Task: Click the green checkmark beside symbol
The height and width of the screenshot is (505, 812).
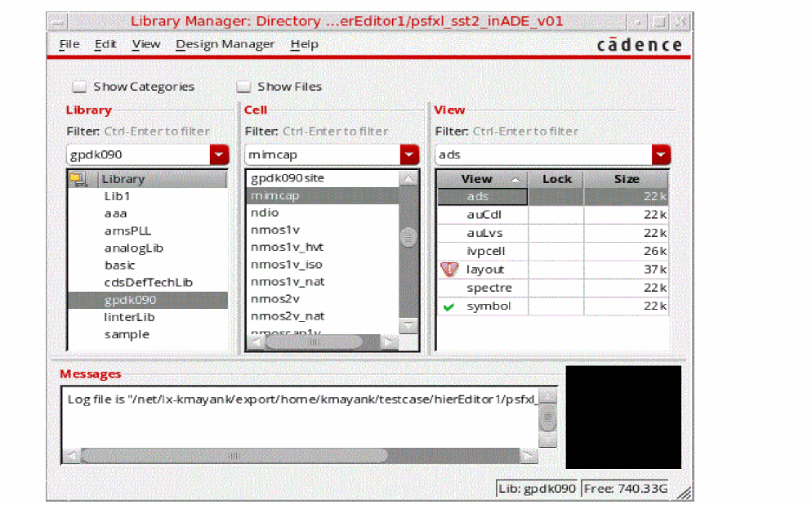Action: coord(449,306)
